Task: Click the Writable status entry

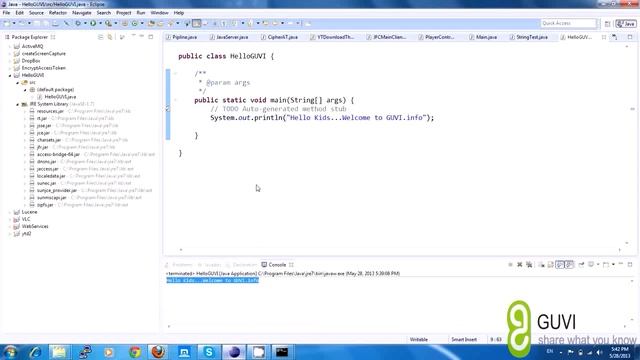Action: tap(419, 340)
